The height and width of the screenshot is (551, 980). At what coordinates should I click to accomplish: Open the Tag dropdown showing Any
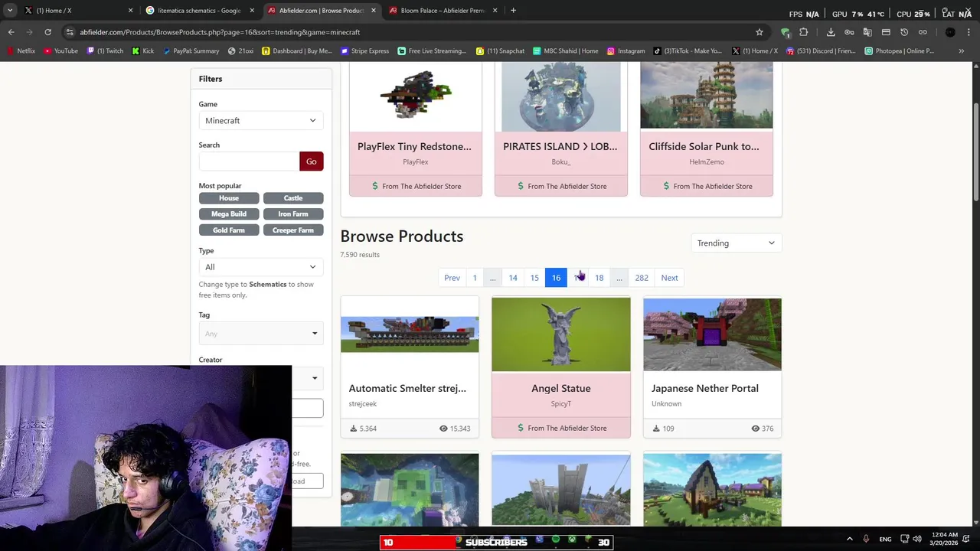[x=260, y=333]
